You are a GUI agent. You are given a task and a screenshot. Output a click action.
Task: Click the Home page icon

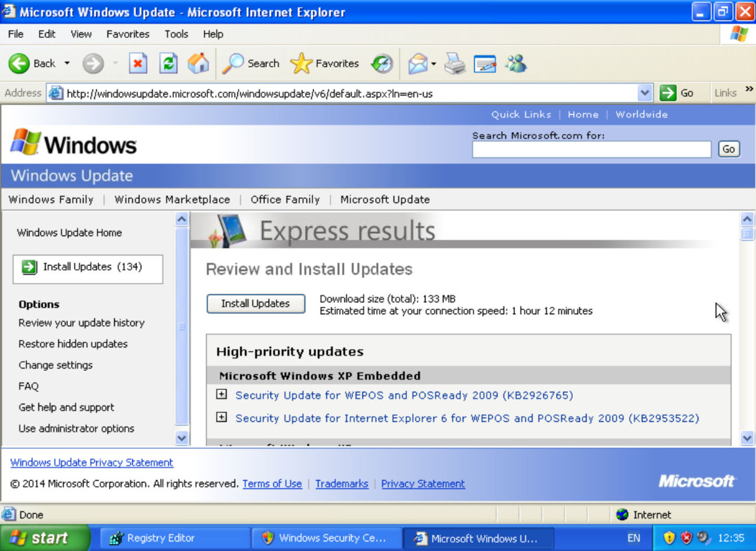coord(198,63)
